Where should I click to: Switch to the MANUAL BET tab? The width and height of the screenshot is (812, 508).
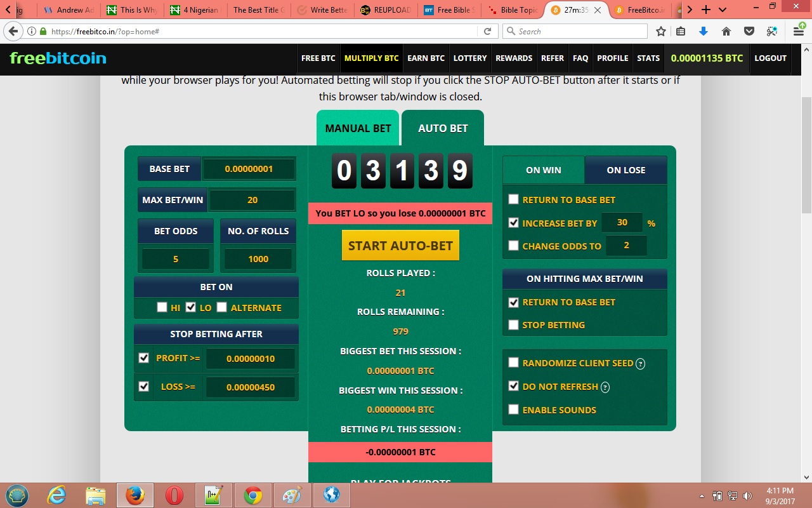(x=358, y=128)
